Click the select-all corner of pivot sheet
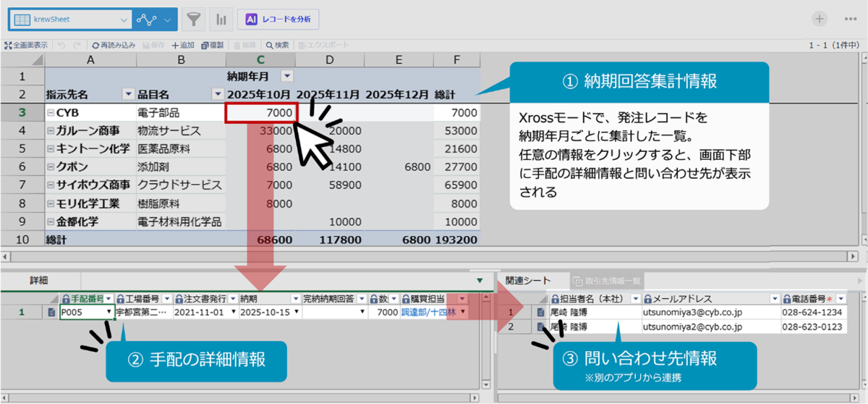The height and width of the screenshot is (404, 868). coord(22,59)
